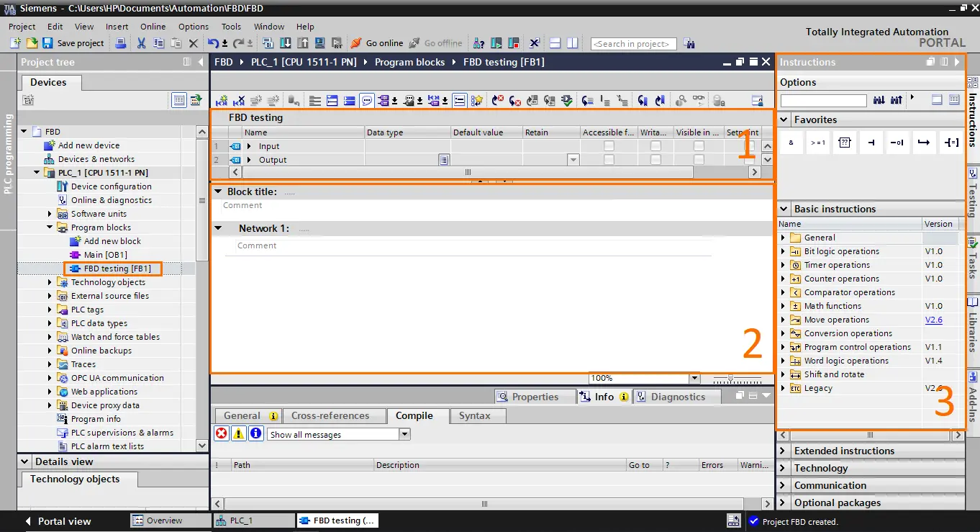
Task: Click the Search in project field
Action: point(633,44)
